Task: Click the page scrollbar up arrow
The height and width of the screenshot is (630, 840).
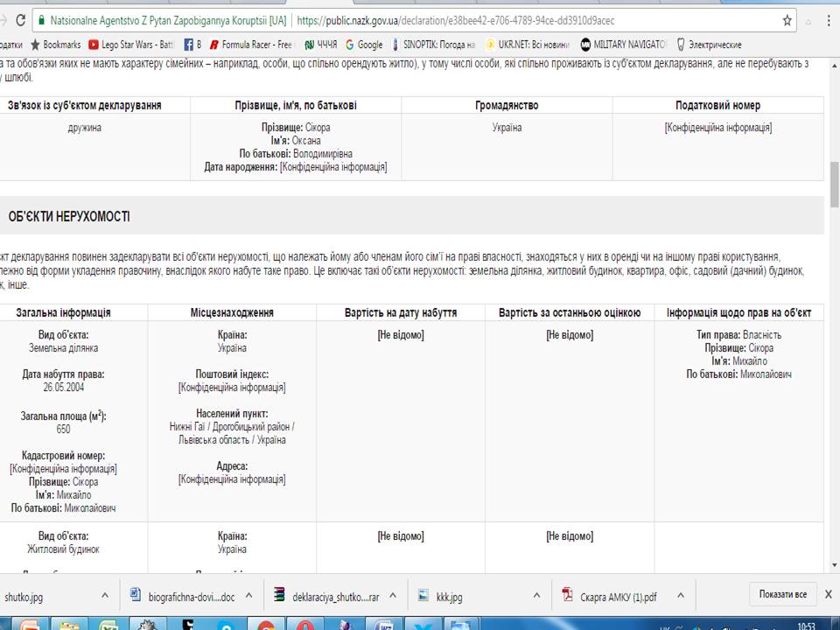Action: (x=835, y=66)
